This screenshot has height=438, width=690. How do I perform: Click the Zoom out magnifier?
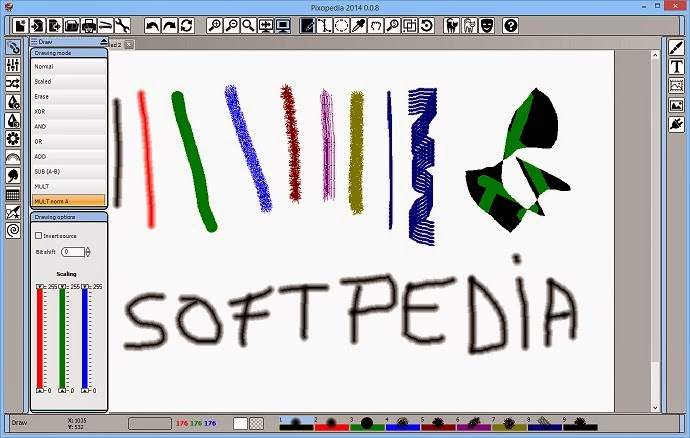(232, 26)
